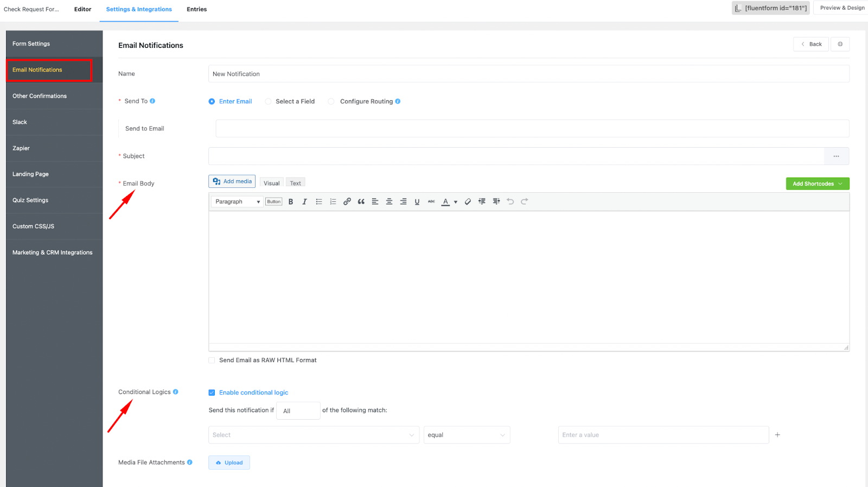Open Email Notifications in sidebar
The height and width of the screenshot is (487, 868).
tap(54, 70)
